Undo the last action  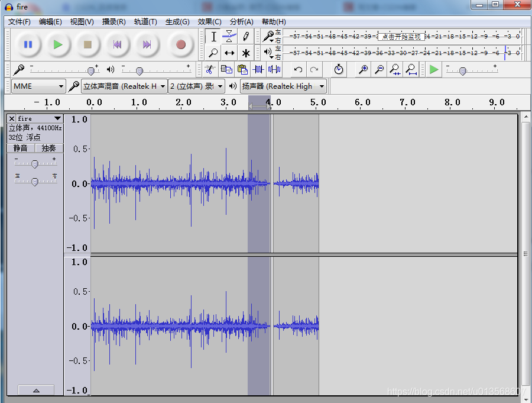[298, 70]
